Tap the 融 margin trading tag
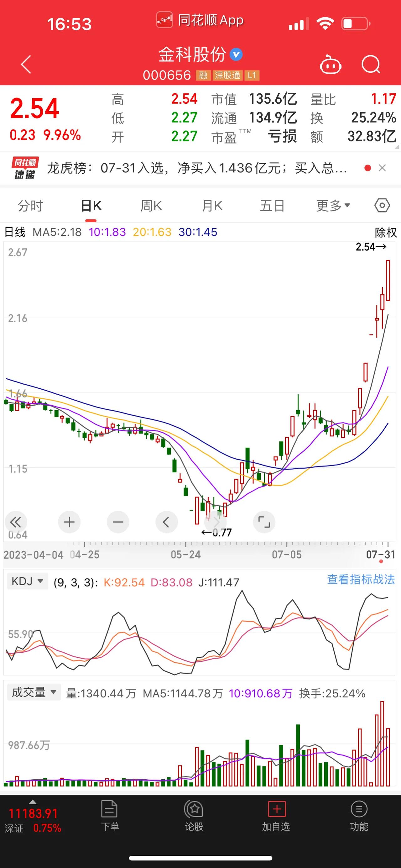 (x=203, y=75)
